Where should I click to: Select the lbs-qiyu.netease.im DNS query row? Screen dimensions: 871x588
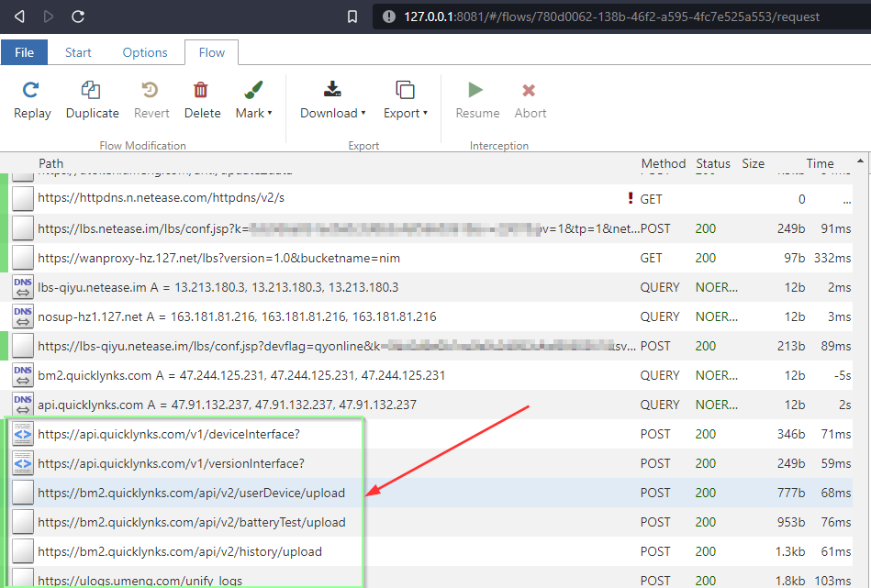tap(427, 287)
